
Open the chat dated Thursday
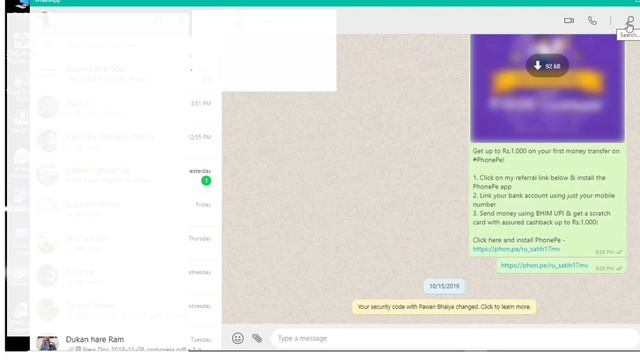126,242
